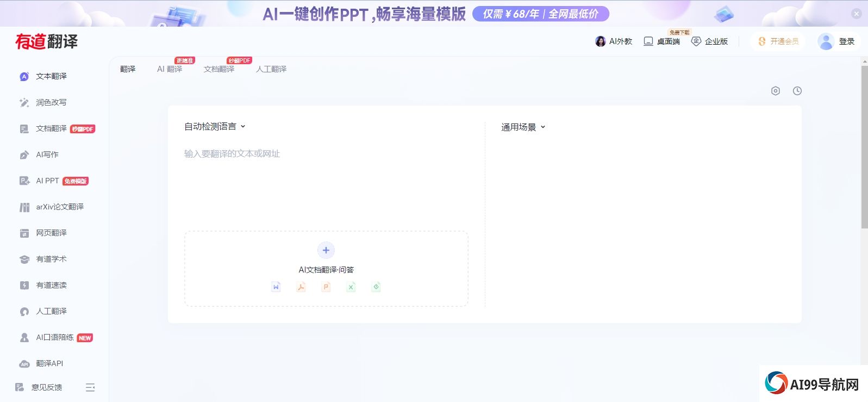Image resolution: width=868 pixels, height=402 pixels.
Task: Click the 桌面端 desktop monitor icon
Action: [x=648, y=41]
